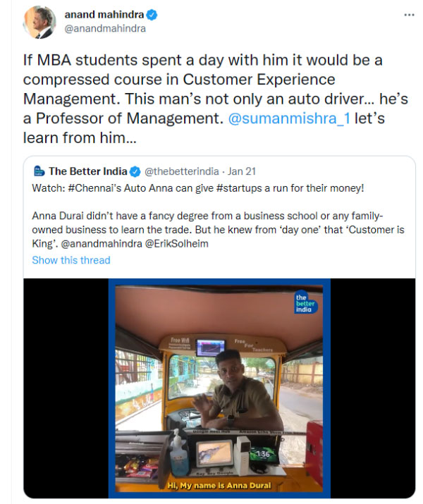Screen dimensions: 423x504
Task: Click the verified badge beside anand mahindra
Action: tap(152, 15)
